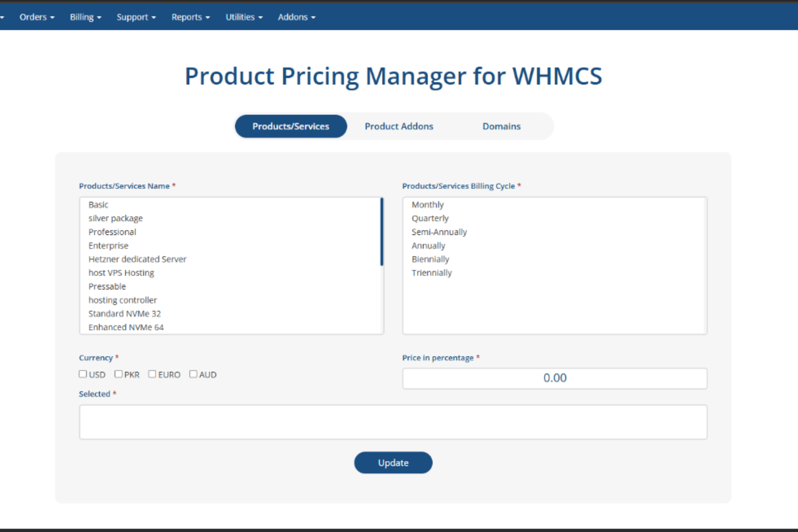Open the Utilities menu
The image size is (798, 532).
point(244,17)
